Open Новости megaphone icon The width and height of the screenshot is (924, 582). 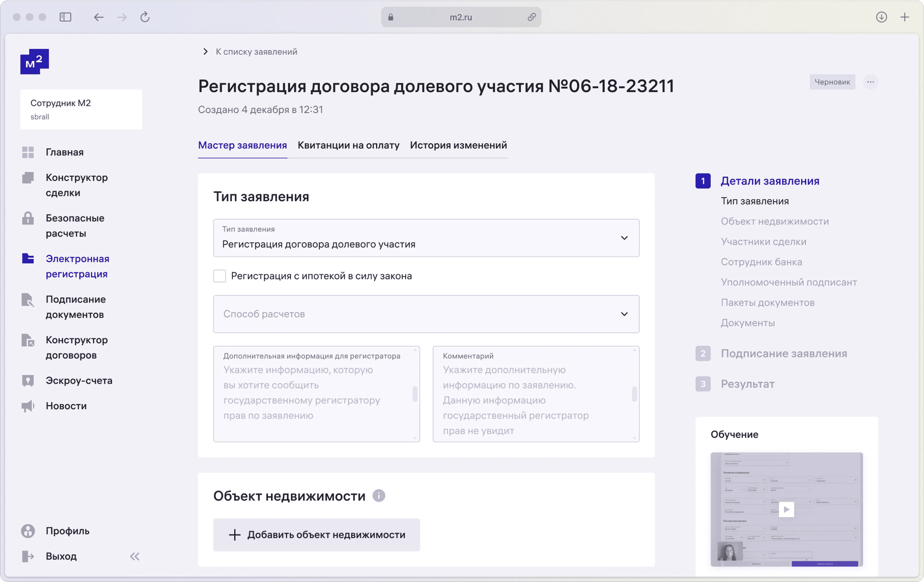tap(28, 406)
